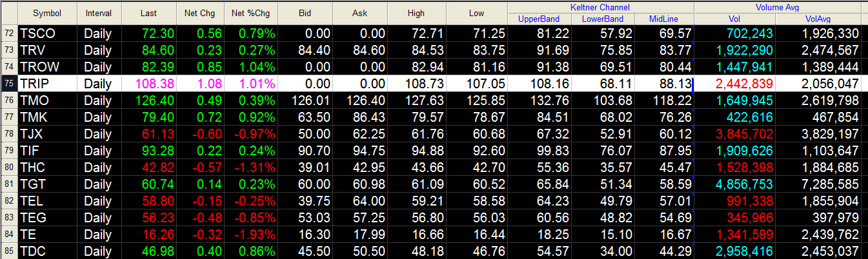Select the THC symbol cell
The width and height of the screenshot is (868, 259).
[x=47, y=167]
